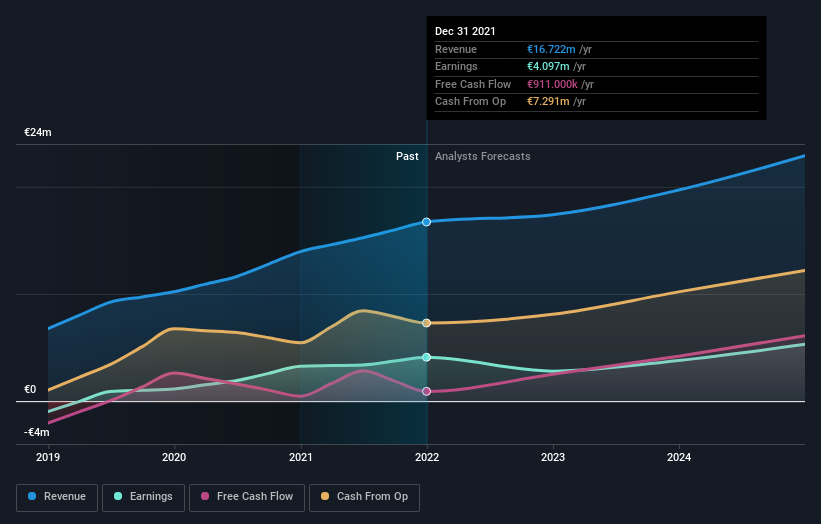The width and height of the screenshot is (821, 524).
Task: Click the Analysts Forecasts label
Action: pyautogui.click(x=483, y=157)
